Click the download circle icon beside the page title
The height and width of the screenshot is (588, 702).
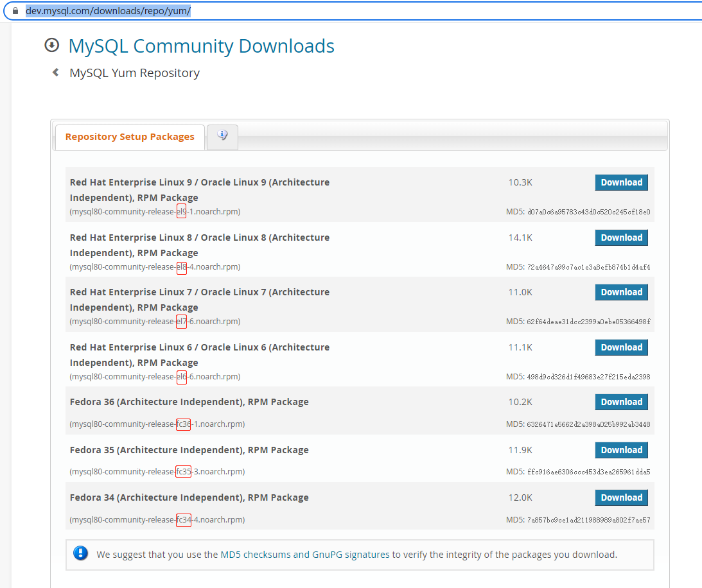(x=52, y=45)
